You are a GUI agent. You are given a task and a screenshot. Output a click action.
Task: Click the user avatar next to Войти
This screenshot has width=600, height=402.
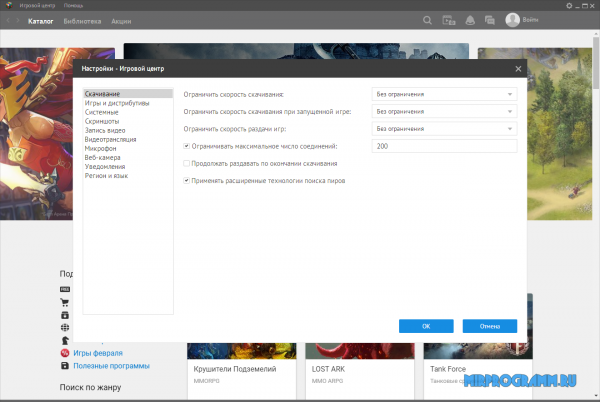tap(512, 20)
